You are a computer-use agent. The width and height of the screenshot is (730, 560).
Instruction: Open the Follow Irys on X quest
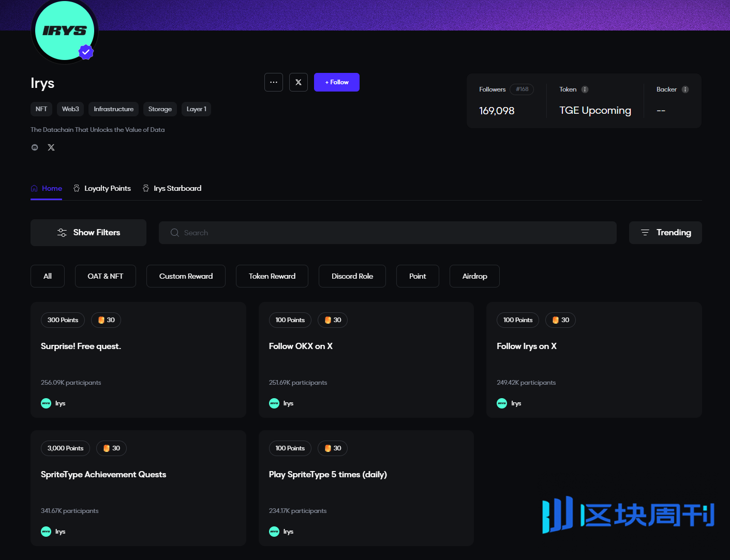[x=594, y=360]
